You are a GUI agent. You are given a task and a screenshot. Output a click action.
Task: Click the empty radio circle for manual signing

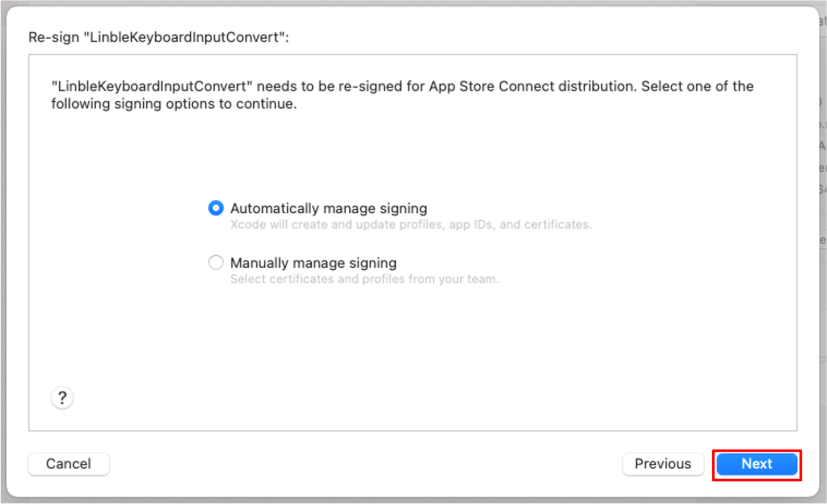[215, 262]
